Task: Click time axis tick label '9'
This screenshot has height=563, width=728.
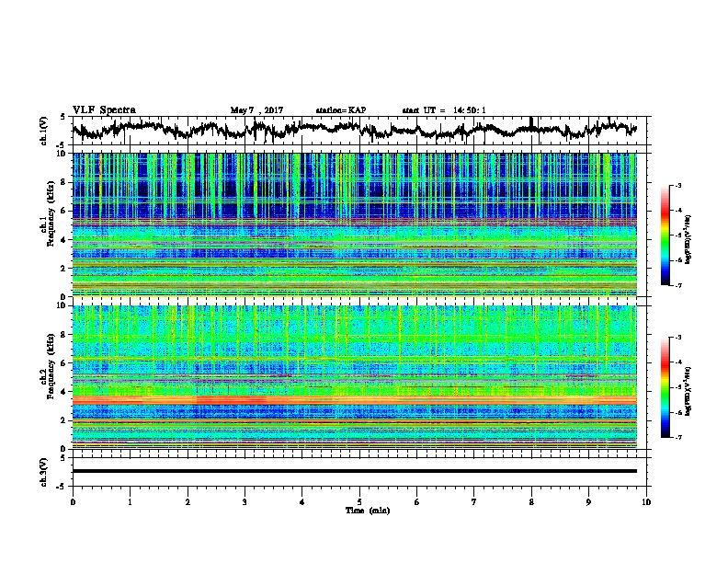Action: coord(588,502)
